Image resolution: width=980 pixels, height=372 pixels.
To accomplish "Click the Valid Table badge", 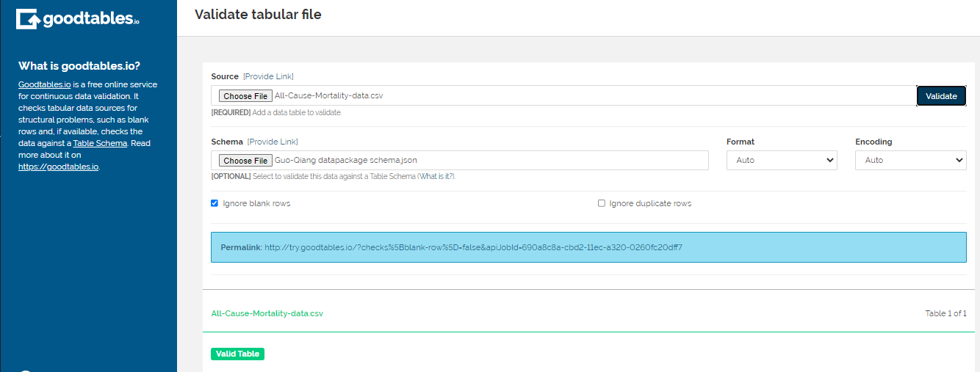I will (237, 354).
